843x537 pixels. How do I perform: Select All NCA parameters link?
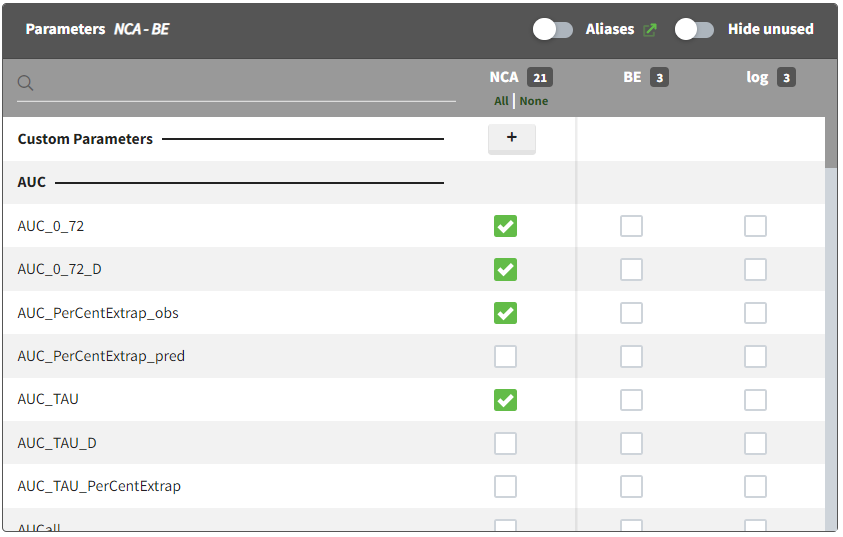pos(501,101)
